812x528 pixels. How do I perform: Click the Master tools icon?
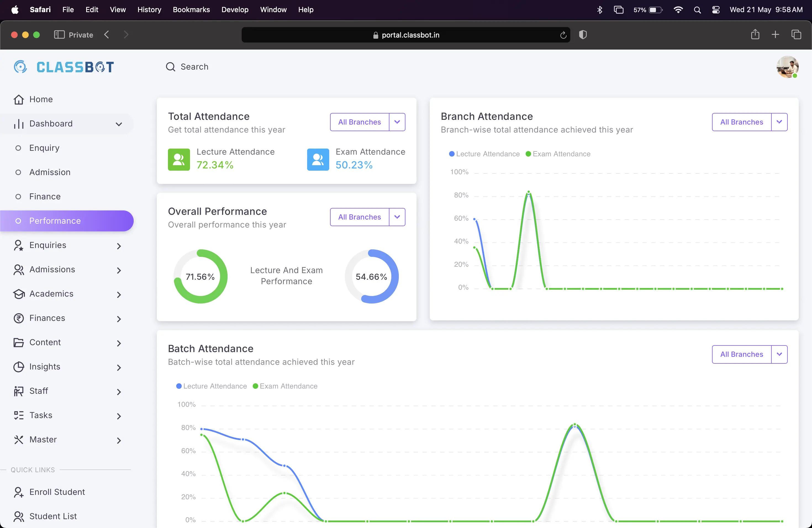point(19,440)
